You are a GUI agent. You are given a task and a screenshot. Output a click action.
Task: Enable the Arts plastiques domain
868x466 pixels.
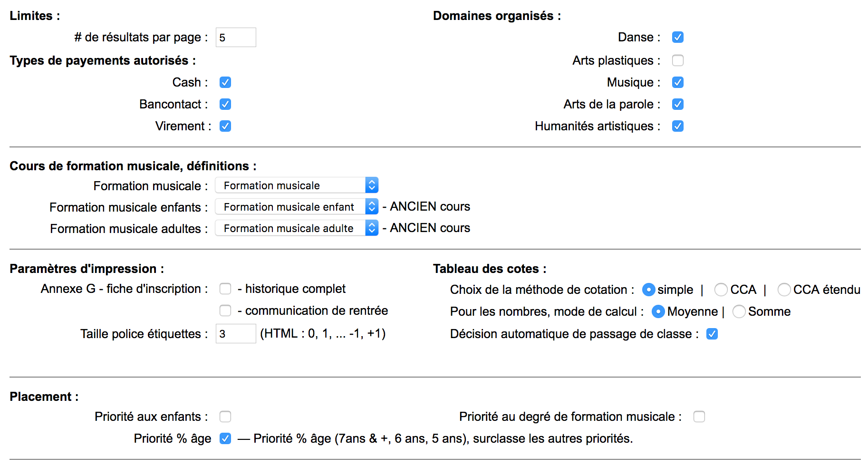[x=678, y=60]
